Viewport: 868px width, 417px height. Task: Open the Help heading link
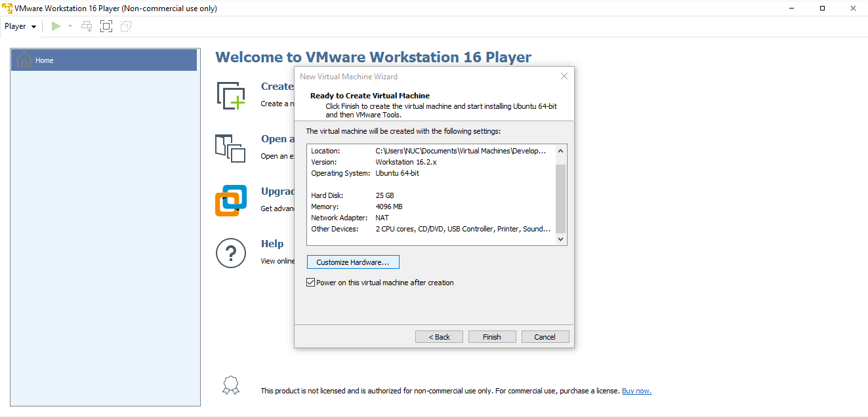[272, 243]
